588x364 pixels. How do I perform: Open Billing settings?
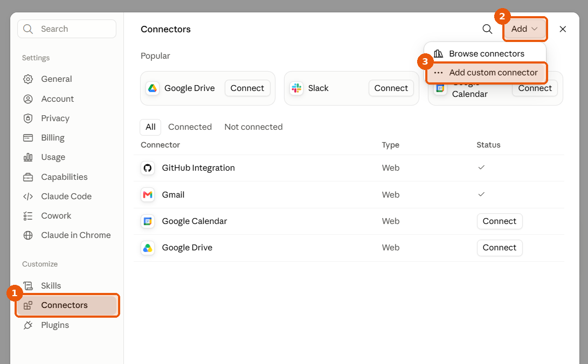pyautogui.click(x=67, y=138)
